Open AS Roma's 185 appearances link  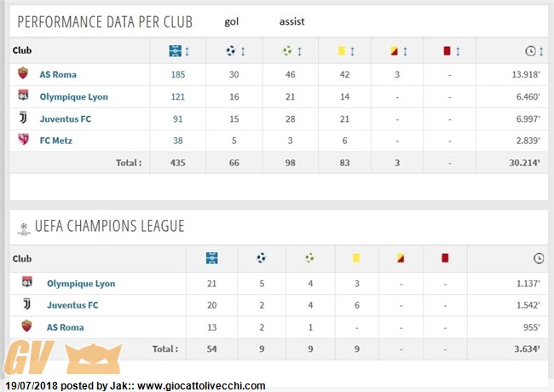pyautogui.click(x=178, y=74)
